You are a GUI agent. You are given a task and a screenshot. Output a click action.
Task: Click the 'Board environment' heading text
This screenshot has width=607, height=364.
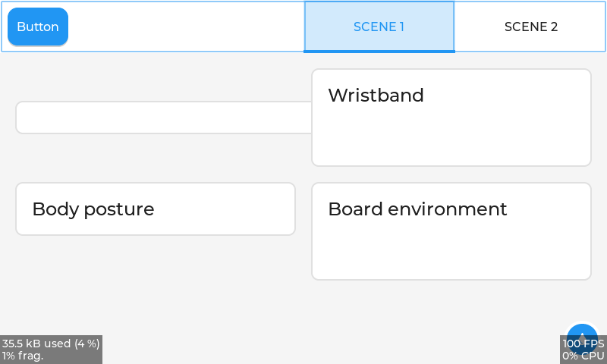click(x=417, y=209)
